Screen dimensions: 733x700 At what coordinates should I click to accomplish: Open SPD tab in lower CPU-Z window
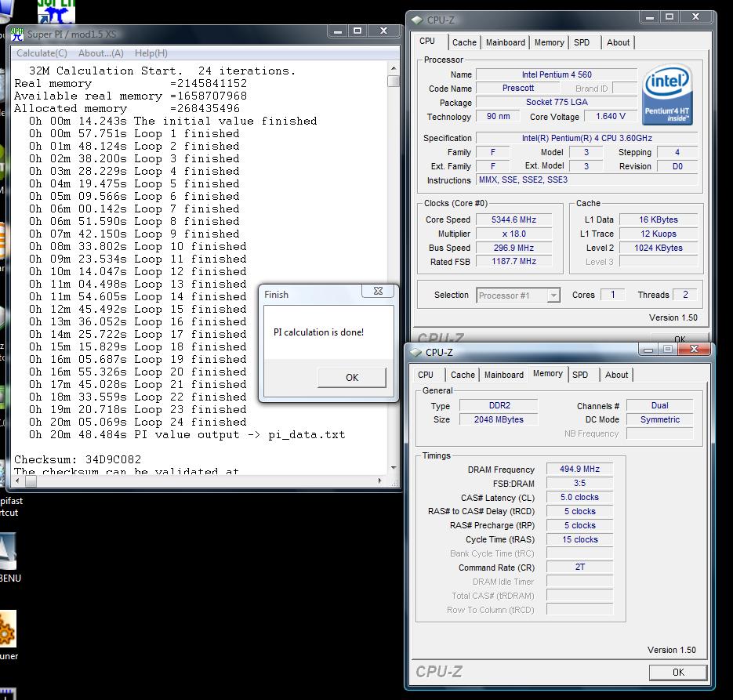coord(580,375)
